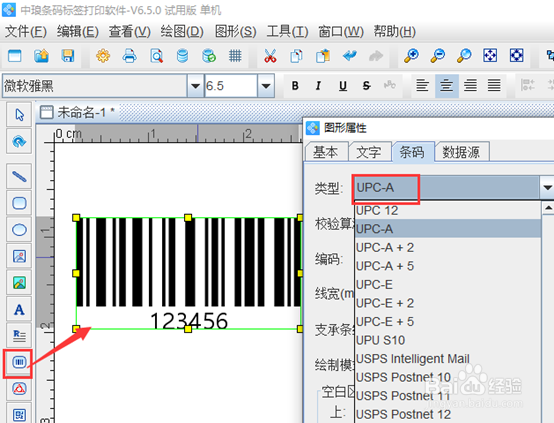554x423 pixels.
Task: Paste from clipboard icon
Action: click(323, 56)
